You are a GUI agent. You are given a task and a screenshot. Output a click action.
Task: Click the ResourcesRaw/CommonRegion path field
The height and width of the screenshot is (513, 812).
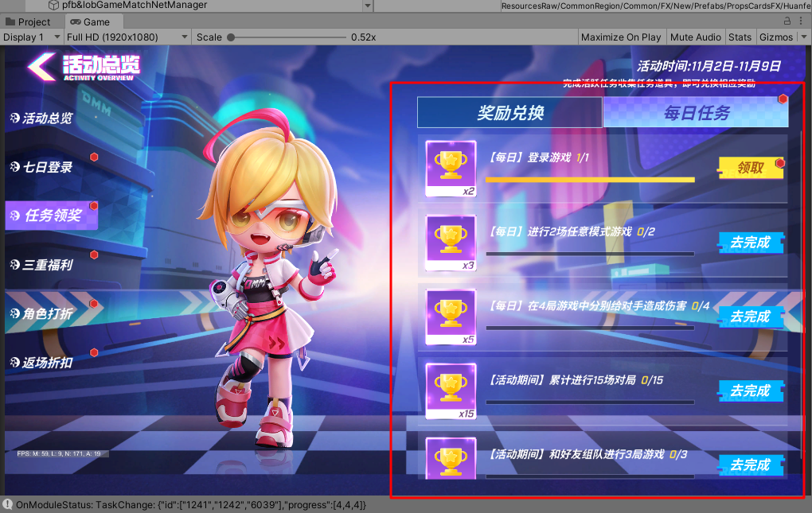click(x=655, y=6)
